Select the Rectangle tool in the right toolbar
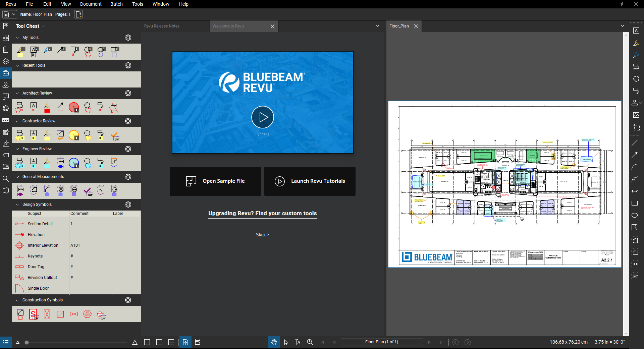Image resolution: width=644 pixels, height=349 pixels. 635,203
